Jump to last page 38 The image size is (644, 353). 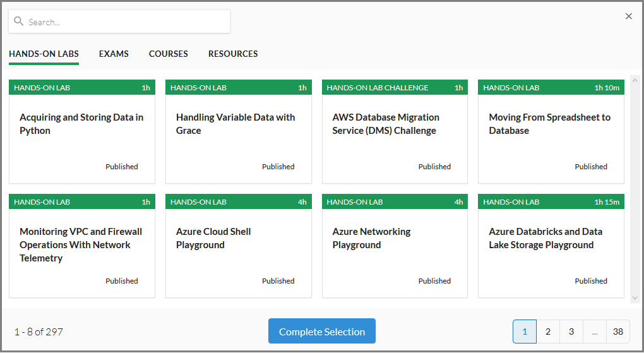pos(617,332)
